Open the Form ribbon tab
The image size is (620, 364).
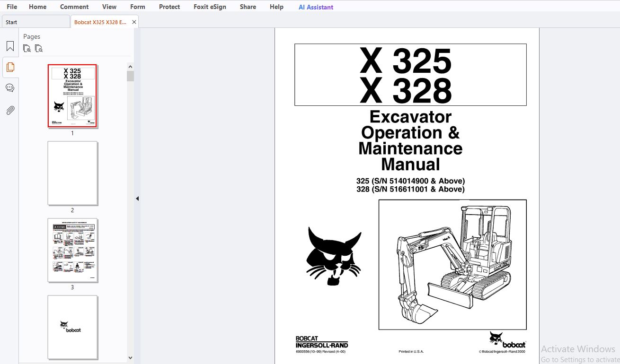coord(138,7)
